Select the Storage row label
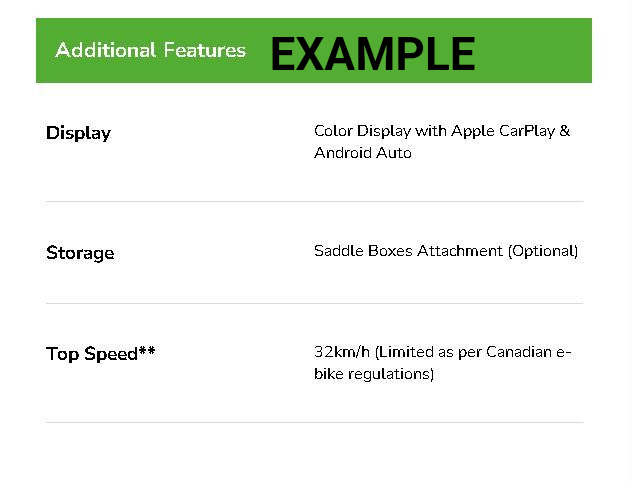This screenshot has width=632, height=483. [80, 253]
